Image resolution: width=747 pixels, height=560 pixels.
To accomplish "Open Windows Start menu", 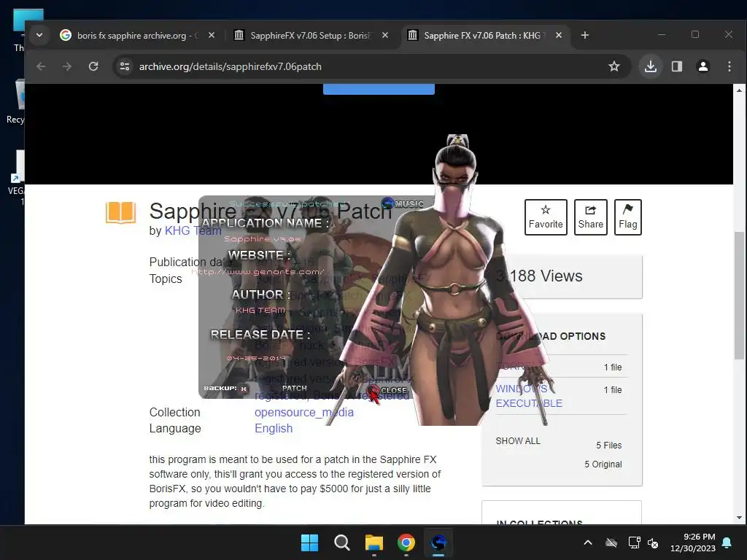I will tap(309, 542).
